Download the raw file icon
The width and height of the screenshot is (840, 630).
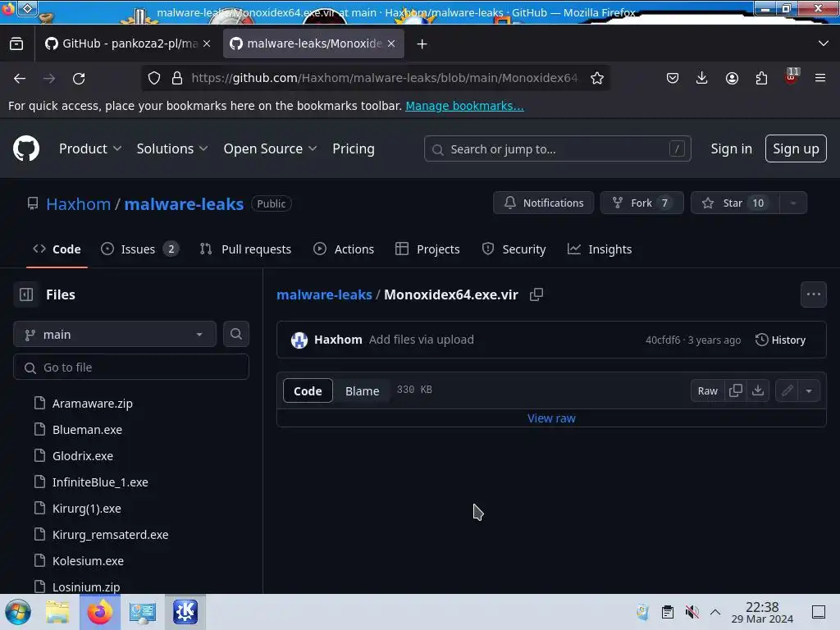click(x=758, y=390)
